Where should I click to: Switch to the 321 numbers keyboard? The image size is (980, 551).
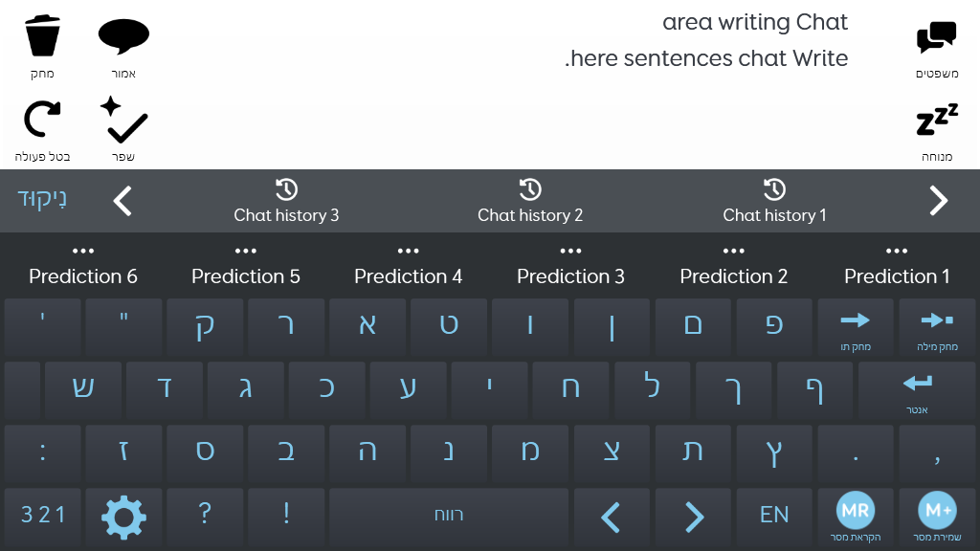[x=42, y=516]
